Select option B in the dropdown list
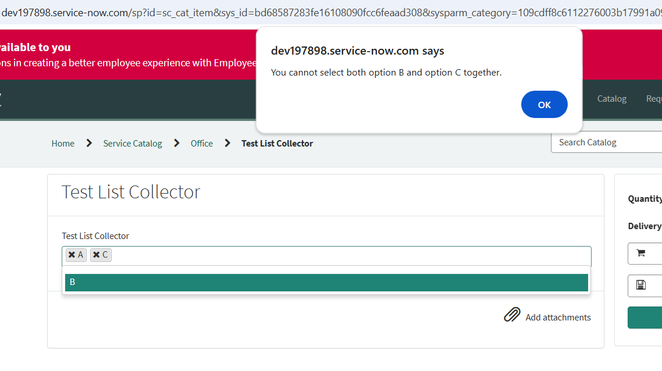Viewport: 662px width, 371px height. point(326,282)
